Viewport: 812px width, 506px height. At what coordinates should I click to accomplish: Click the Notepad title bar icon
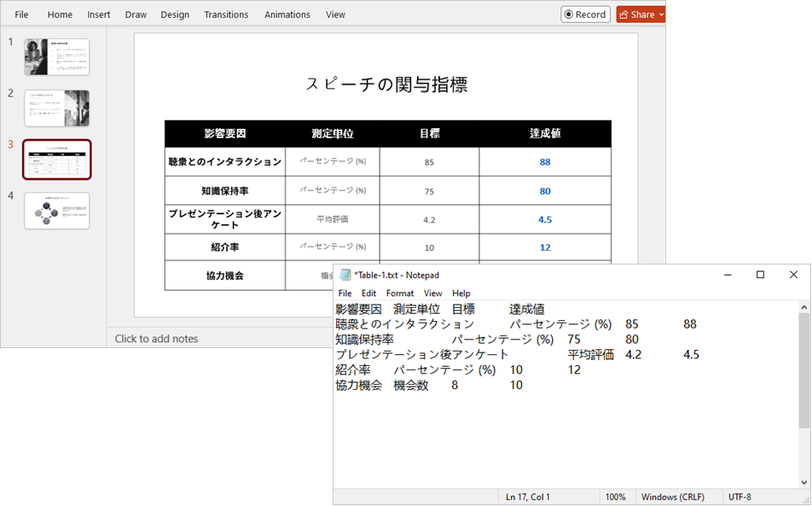coord(345,275)
